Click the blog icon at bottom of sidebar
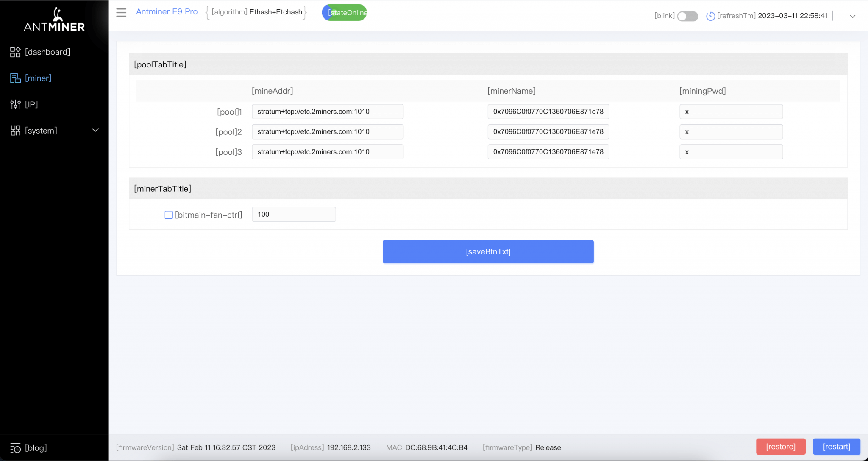 coord(15,447)
